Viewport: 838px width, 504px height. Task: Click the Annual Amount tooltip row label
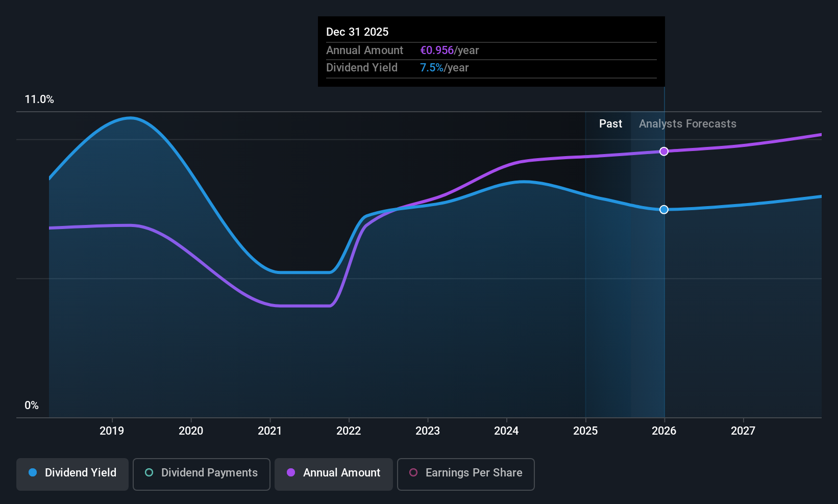click(x=364, y=51)
